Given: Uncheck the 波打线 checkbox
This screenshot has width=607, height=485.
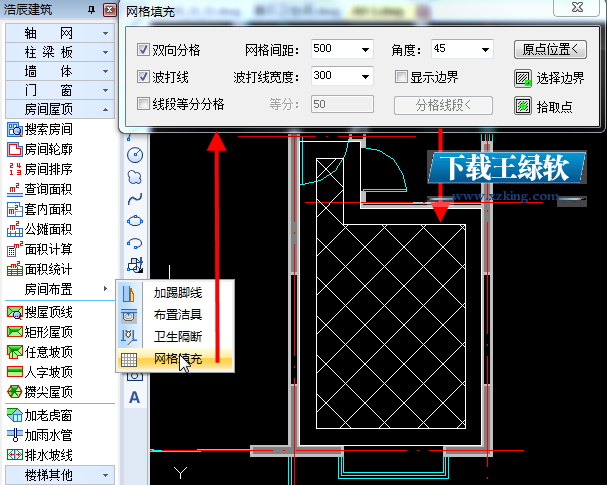Looking at the screenshot, I should 143,77.
